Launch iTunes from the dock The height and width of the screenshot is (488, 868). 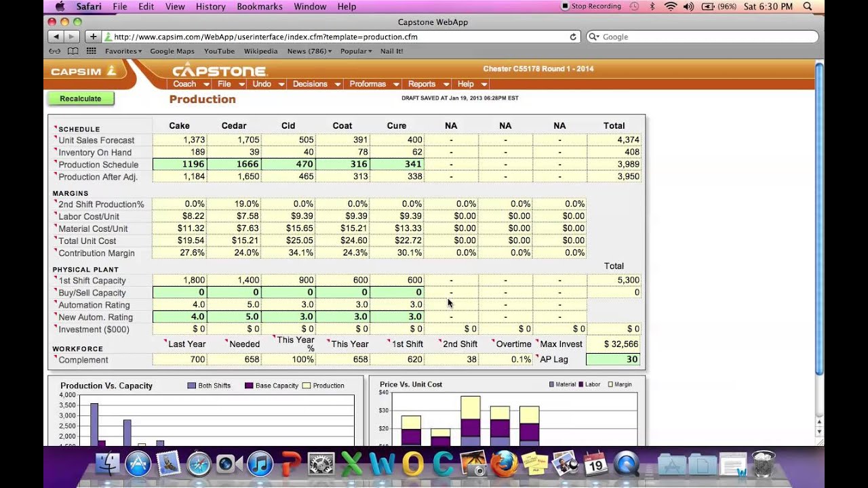[x=260, y=464]
